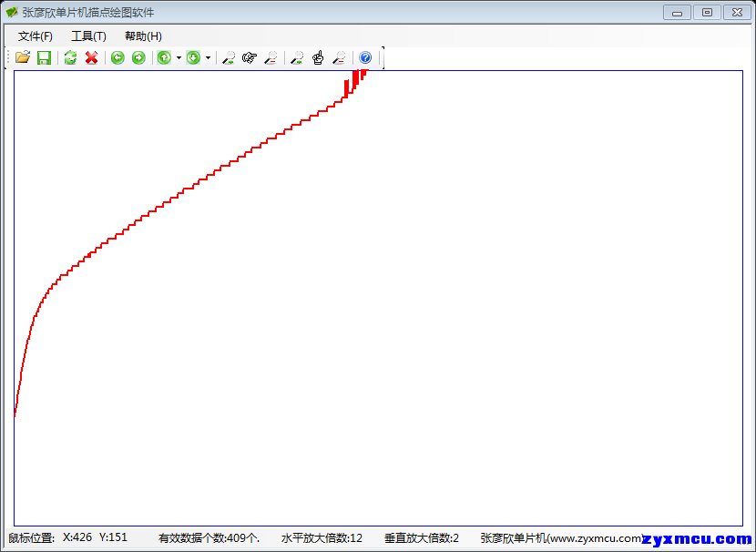Refresh the plot with green arrows icon

tap(70, 58)
